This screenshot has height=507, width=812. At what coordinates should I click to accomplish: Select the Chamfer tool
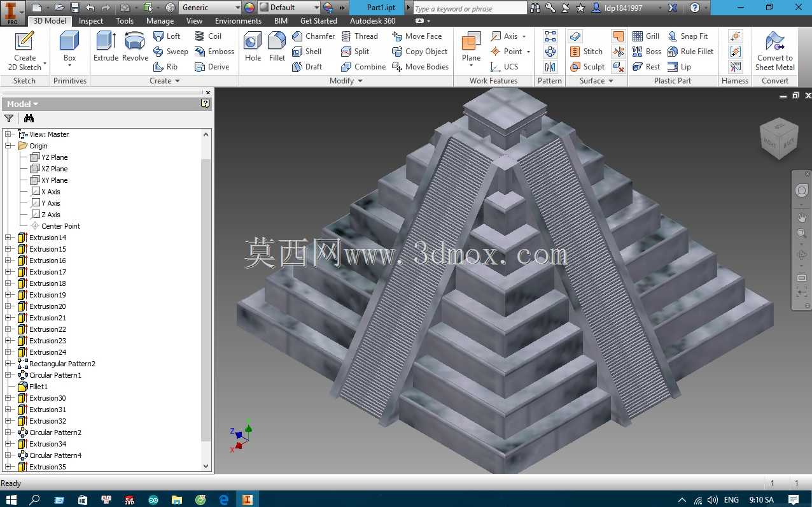click(x=313, y=36)
